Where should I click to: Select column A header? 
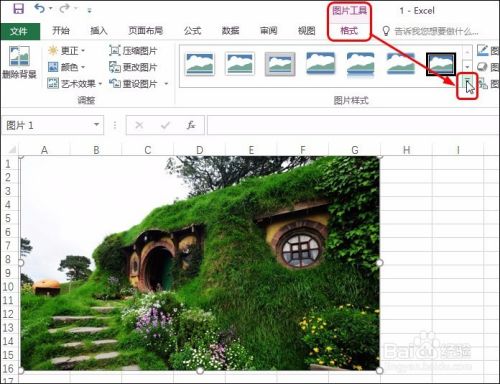44,150
